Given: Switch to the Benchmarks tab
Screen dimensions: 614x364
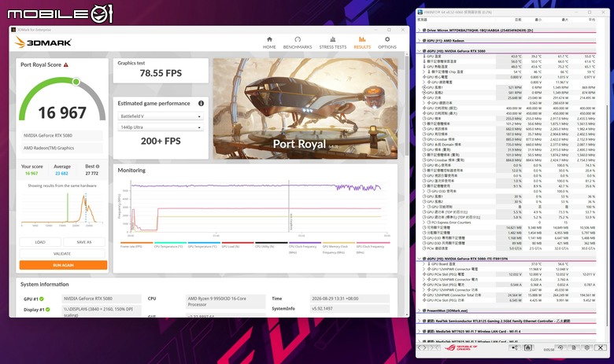Looking at the screenshot, I should (298, 42).
